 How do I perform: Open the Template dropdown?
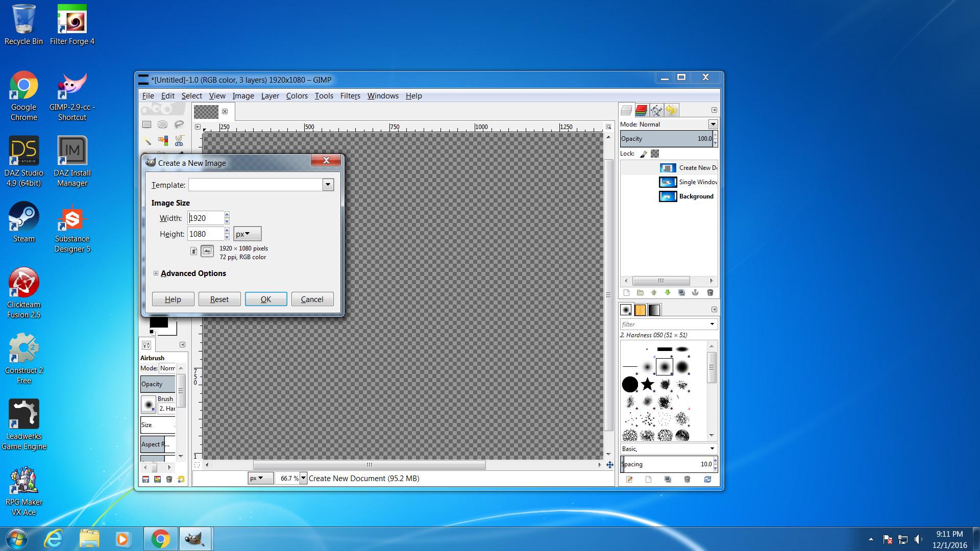point(328,185)
